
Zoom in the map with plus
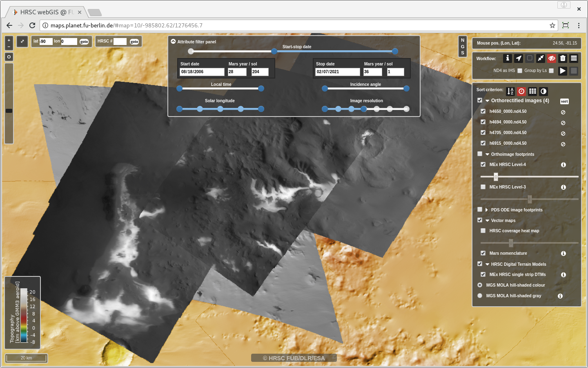(x=9, y=40)
